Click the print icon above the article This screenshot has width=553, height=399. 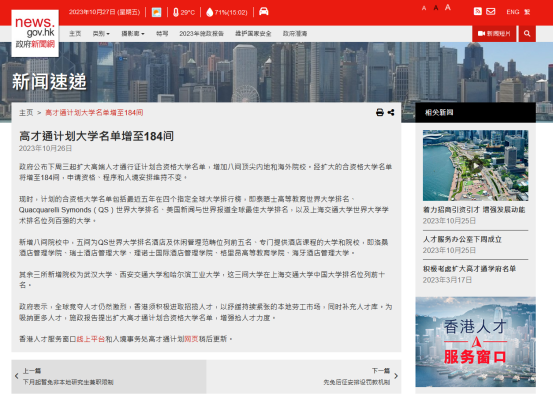click(379, 113)
